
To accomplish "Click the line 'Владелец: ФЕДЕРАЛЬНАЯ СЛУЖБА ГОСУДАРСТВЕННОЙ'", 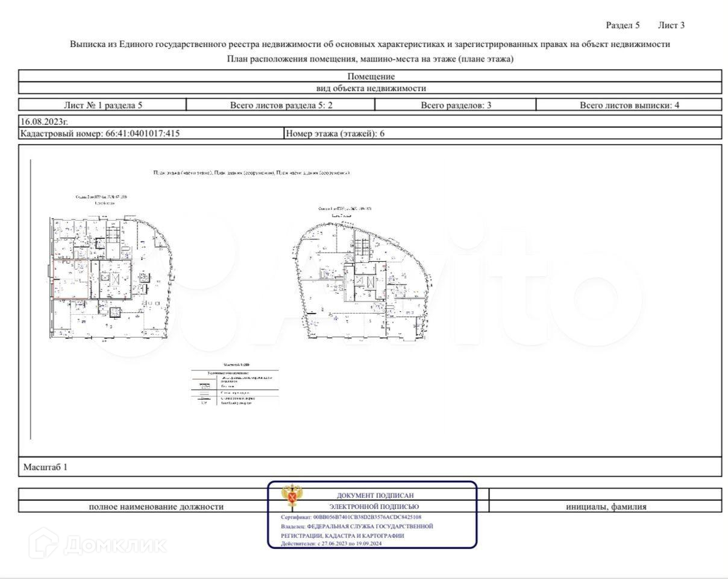I will pos(357,527).
